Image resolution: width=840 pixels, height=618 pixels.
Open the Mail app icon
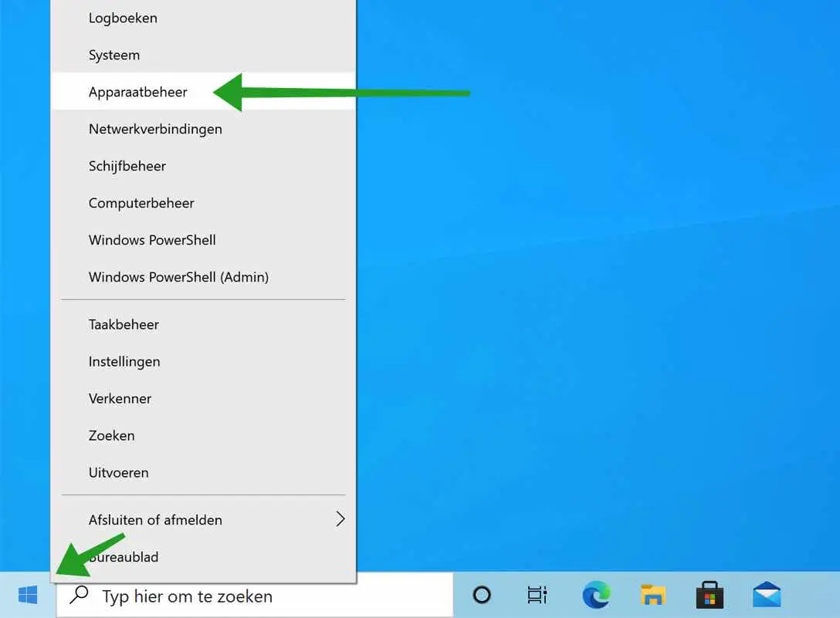click(767, 594)
